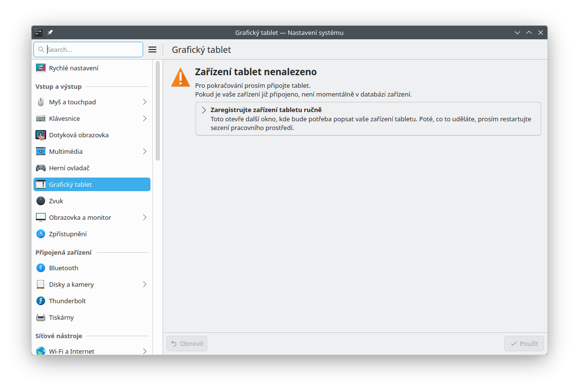
Task: Select the Tiskárny printer icon
Action: [x=41, y=317]
